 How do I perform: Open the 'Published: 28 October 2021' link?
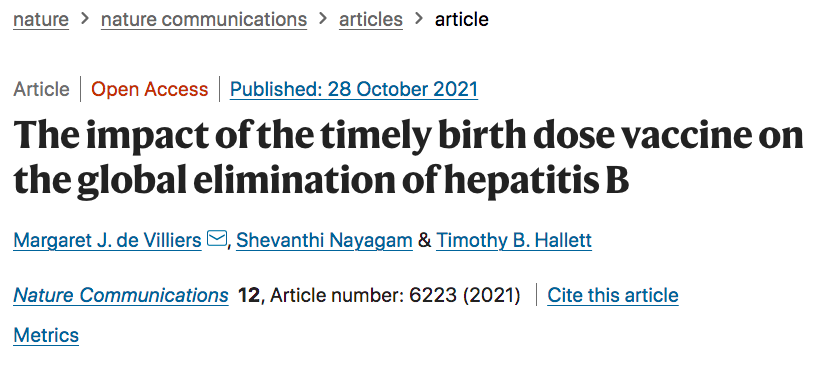pyautogui.click(x=354, y=89)
